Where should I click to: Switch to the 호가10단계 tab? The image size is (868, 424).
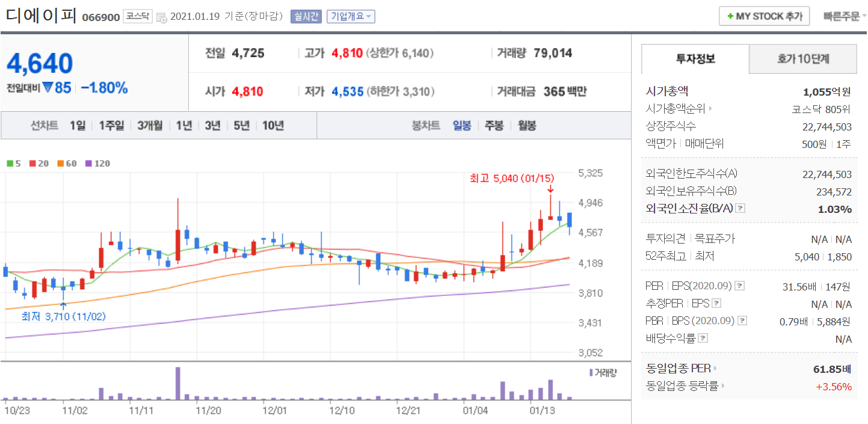(x=803, y=59)
